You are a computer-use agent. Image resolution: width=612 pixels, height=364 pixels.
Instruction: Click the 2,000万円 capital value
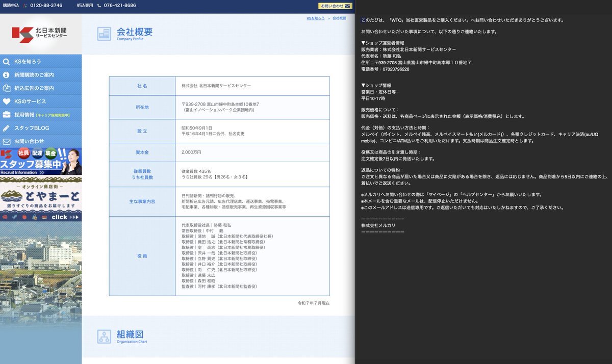191,152
